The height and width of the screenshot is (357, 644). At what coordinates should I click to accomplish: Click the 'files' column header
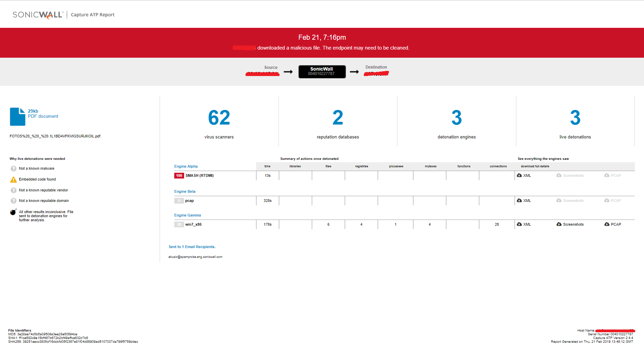point(328,166)
